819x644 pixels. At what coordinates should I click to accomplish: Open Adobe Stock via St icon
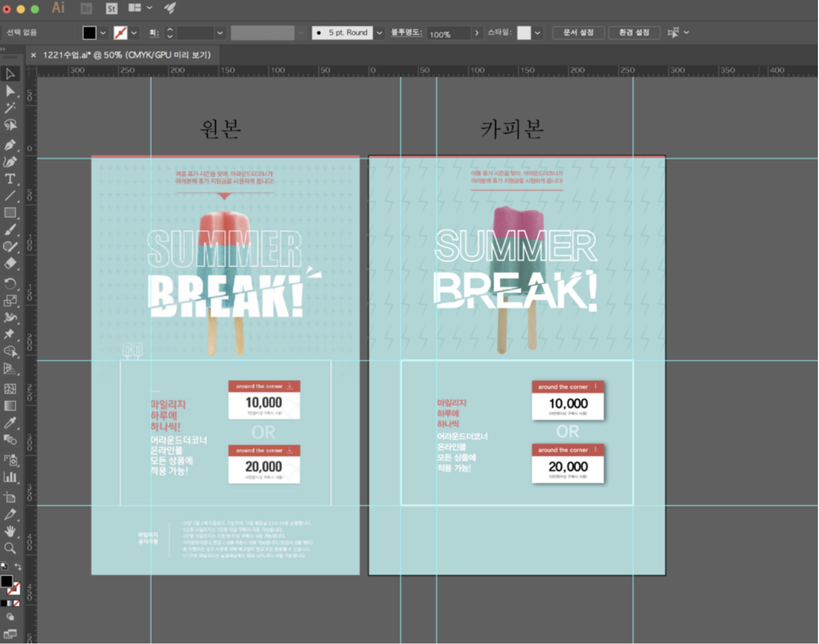pos(111,8)
